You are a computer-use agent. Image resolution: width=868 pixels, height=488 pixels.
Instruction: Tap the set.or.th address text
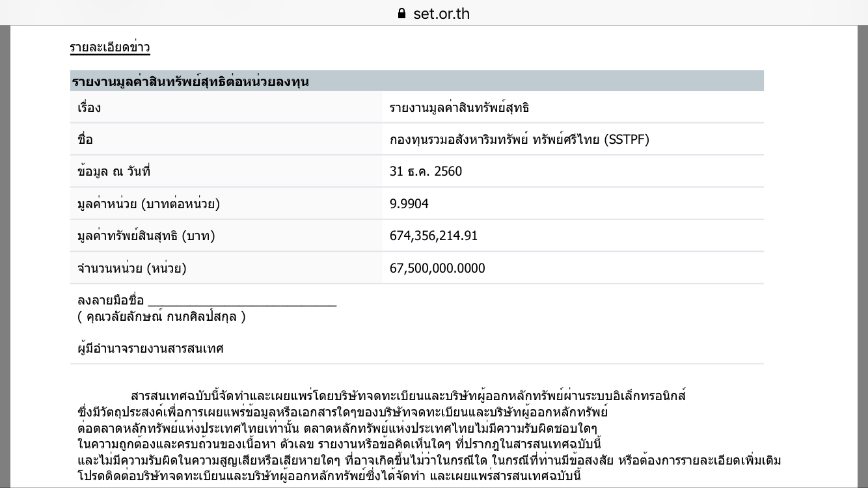click(x=441, y=14)
